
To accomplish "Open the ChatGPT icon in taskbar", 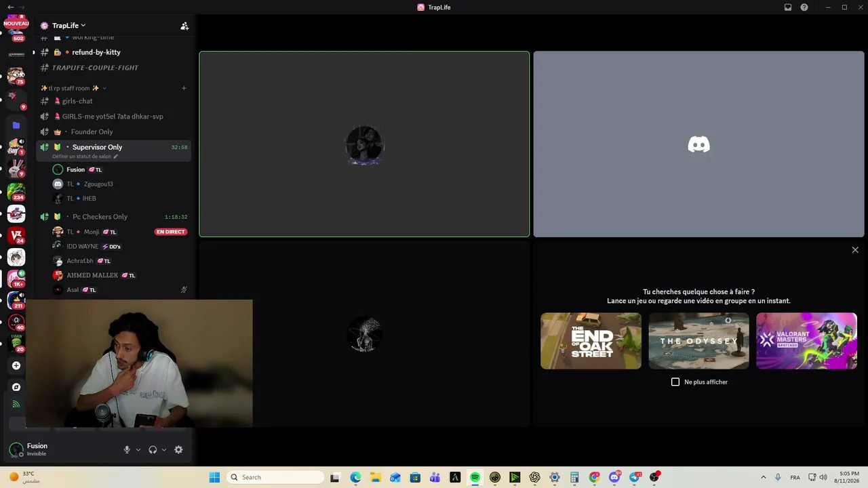I will tap(534, 477).
